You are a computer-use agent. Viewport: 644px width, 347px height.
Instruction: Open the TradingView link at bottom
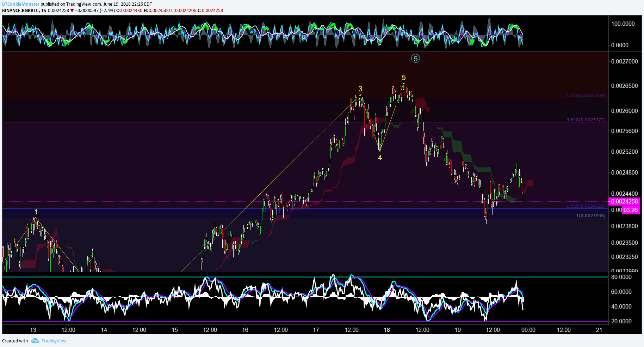(x=54, y=341)
